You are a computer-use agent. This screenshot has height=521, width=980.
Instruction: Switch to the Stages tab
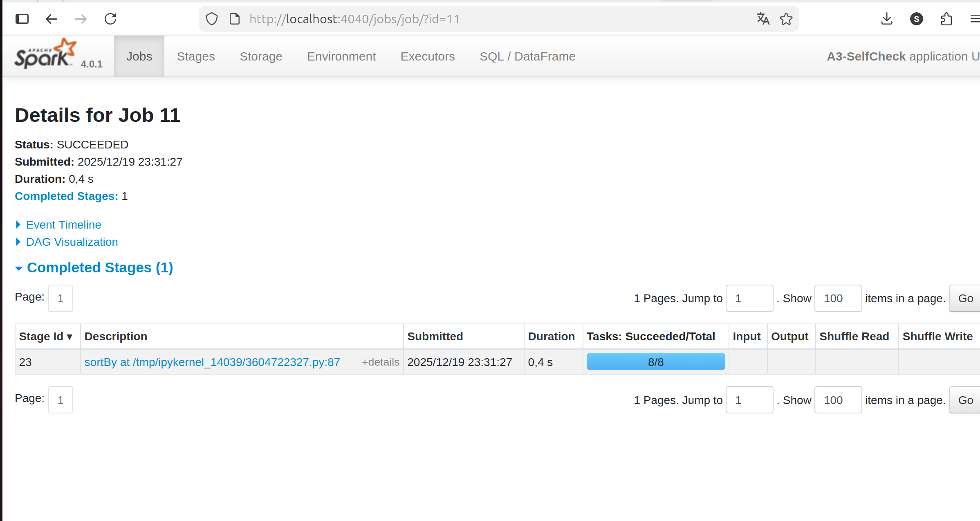(195, 56)
